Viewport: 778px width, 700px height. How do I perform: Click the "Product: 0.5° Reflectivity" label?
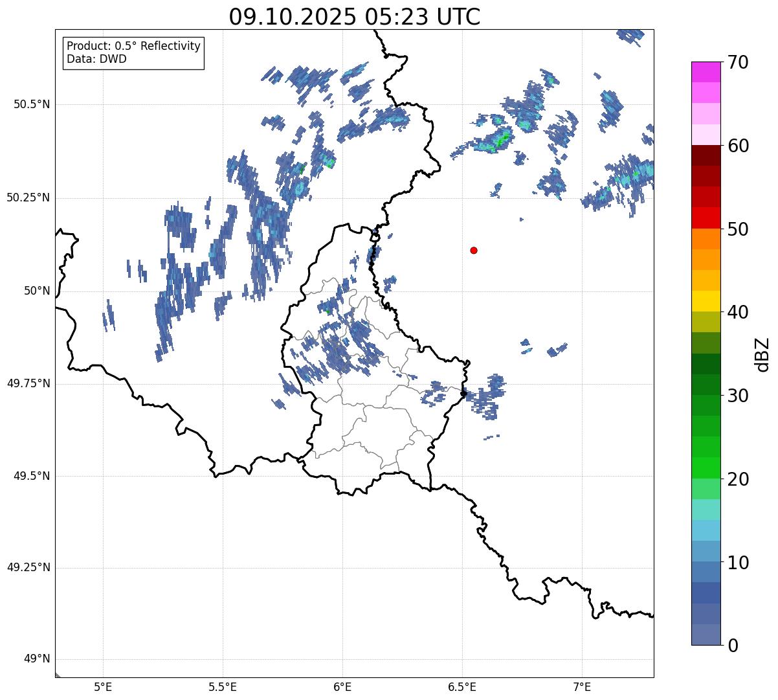tap(133, 47)
